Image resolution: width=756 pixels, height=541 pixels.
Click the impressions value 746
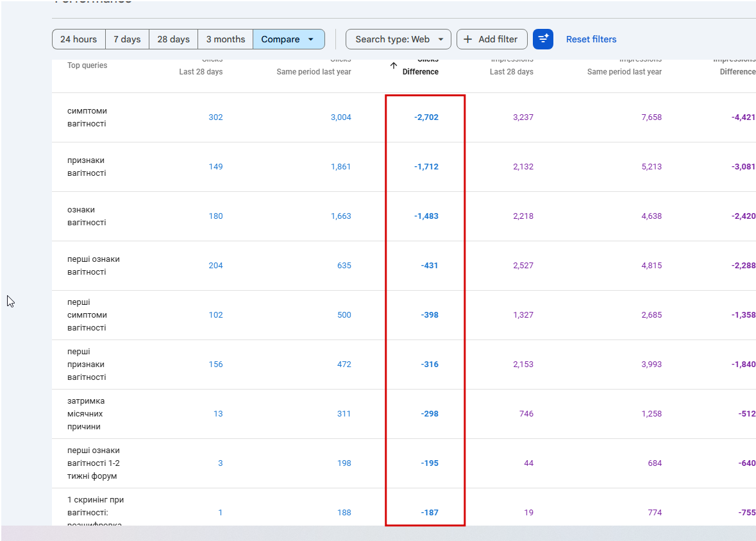(526, 413)
